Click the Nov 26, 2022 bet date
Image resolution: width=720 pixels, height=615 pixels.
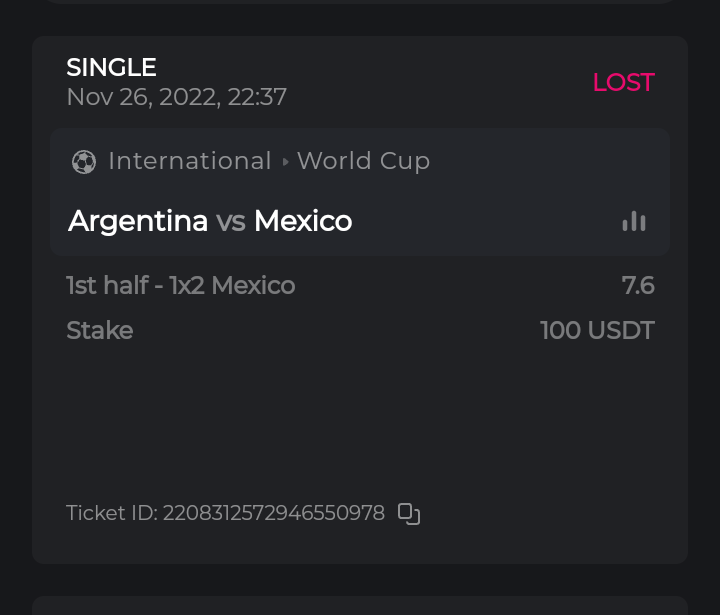(x=176, y=97)
